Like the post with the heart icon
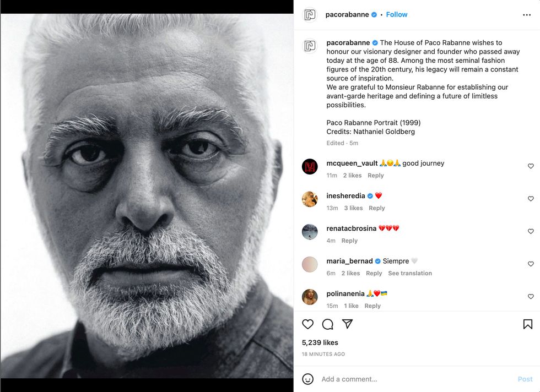This screenshot has height=392, width=540. 307,324
